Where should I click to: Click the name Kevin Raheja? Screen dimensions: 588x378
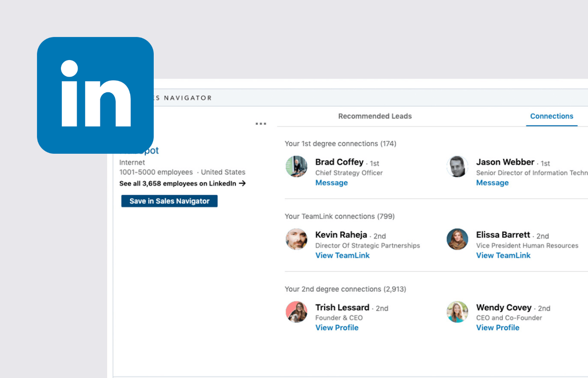tap(341, 235)
